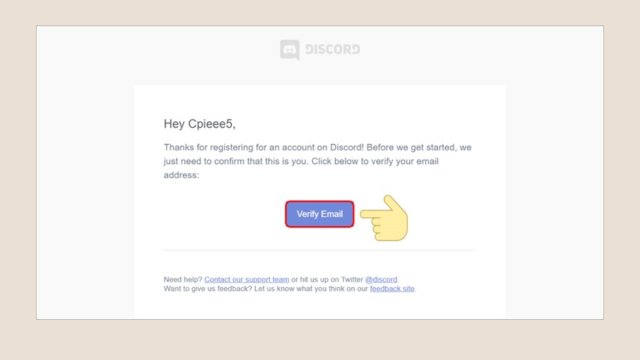Click the 'confirm that this is you' phrase

pyautogui.click(x=260, y=161)
